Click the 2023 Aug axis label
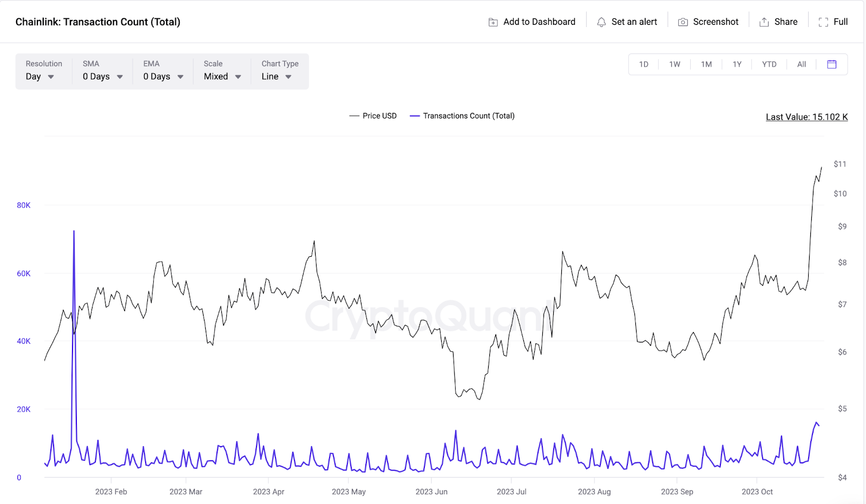This screenshot has width=866, height=504. point(594,492)
